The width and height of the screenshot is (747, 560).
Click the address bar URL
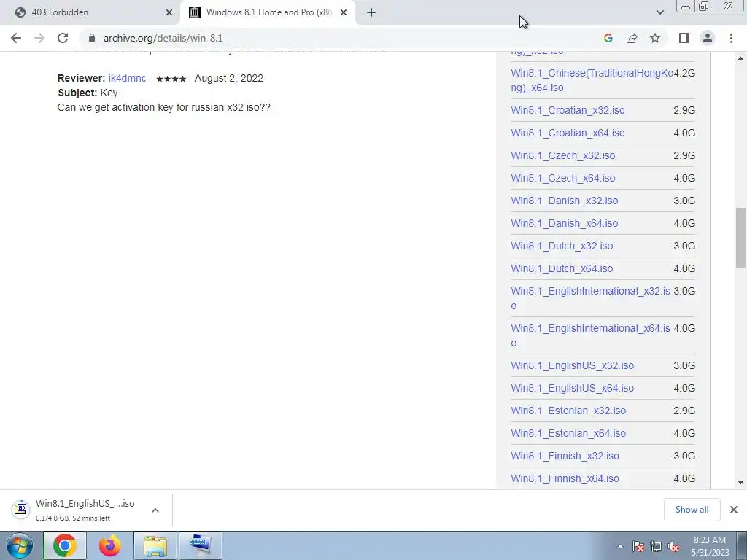click(163, 38)
